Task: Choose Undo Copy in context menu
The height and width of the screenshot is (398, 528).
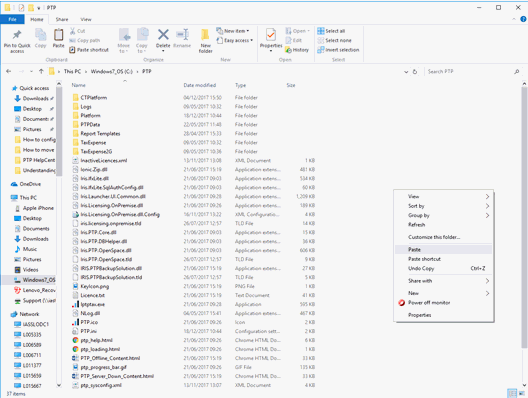Action: (443, 268)
